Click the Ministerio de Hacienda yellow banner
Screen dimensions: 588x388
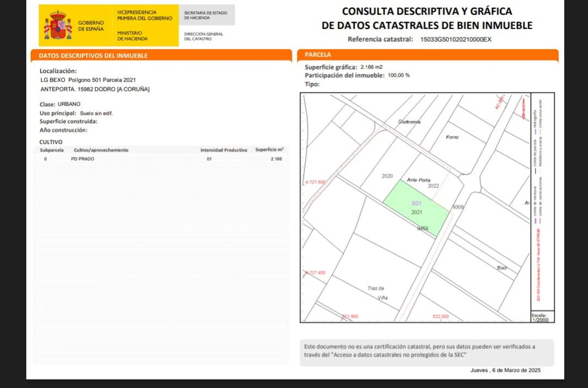tap(132, 36)
